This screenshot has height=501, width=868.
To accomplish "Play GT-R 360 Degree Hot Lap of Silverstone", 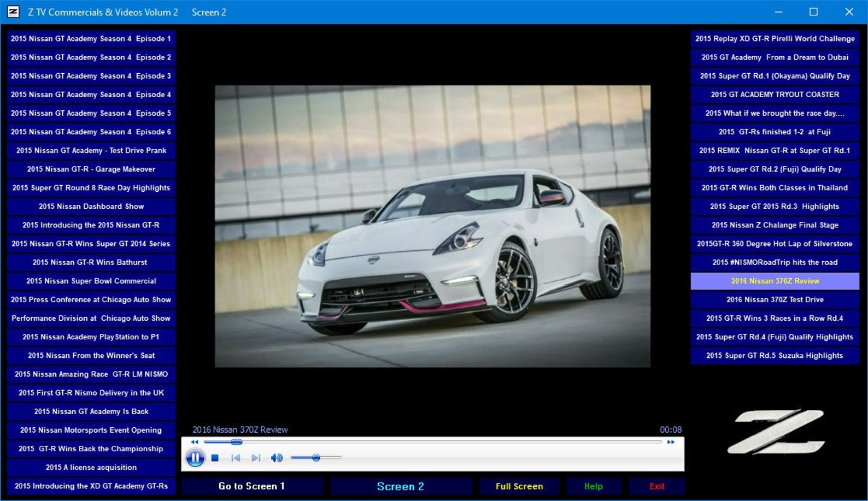I will [x=775, y=244].
